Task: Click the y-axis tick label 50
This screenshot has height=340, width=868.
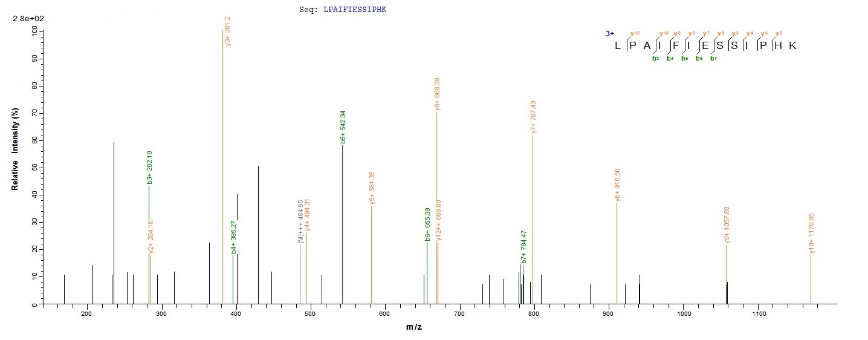Action: [x=34, y=168]
